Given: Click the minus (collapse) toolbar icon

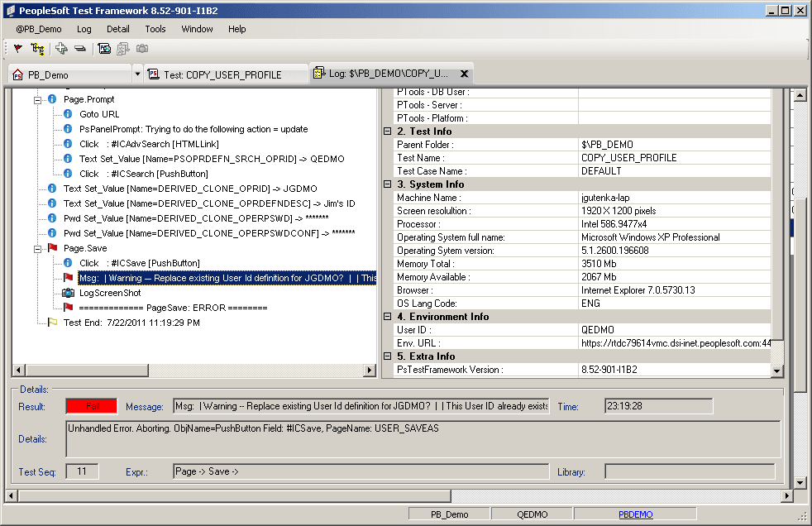Looking at the screenshot, I should point(79,48).
